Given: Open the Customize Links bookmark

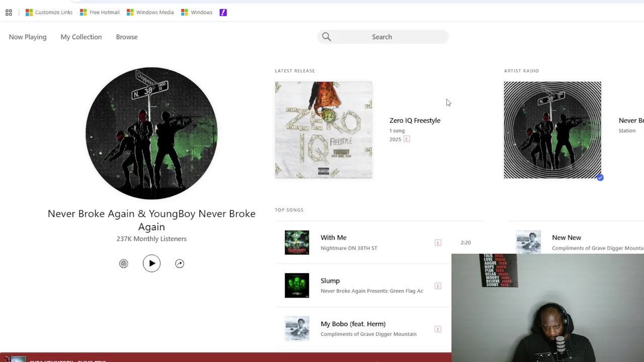Looking at the screenshot, I should 49,13.
